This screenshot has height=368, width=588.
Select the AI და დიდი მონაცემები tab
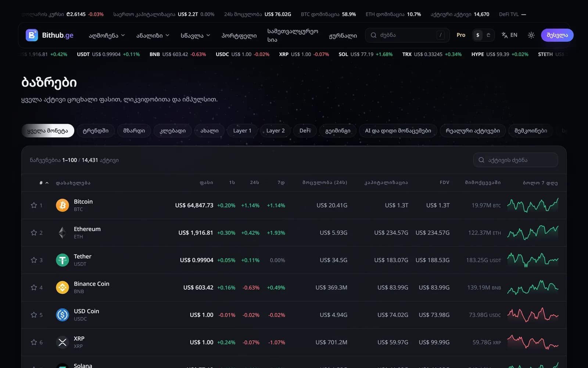[398, 131]
